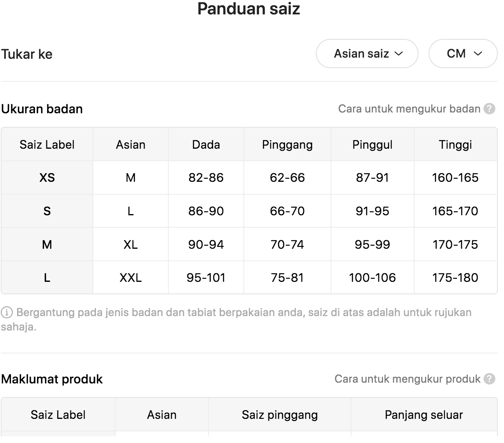Select the L size label cell
504x443 pixels.
click(x=47, y=278)
